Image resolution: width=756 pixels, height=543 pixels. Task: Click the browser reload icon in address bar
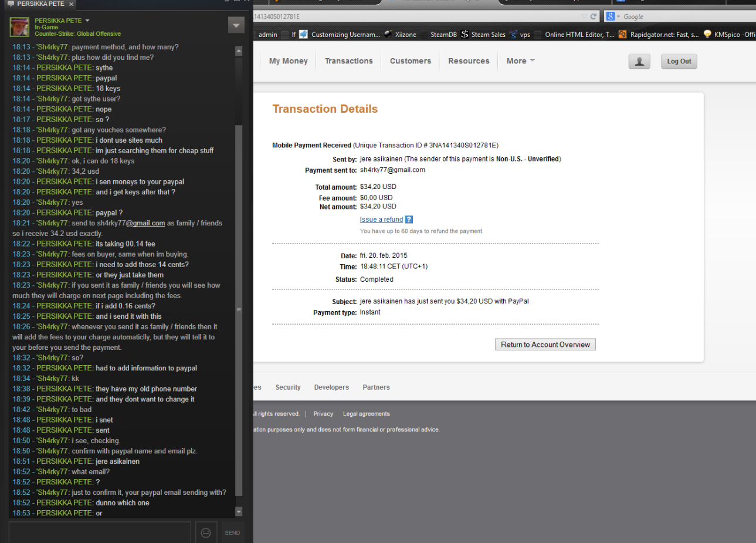click(x=593, y=16)
